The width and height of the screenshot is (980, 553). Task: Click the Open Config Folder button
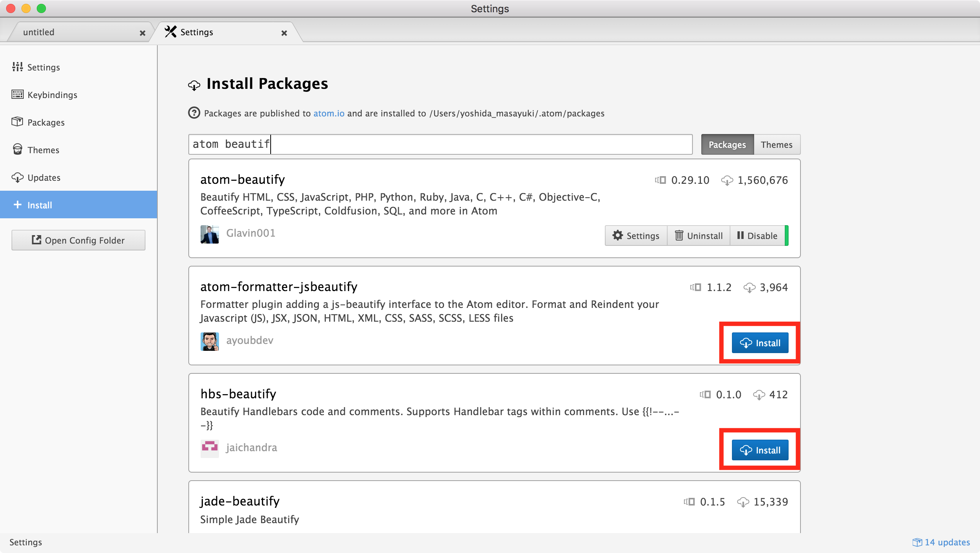[78, 240]
